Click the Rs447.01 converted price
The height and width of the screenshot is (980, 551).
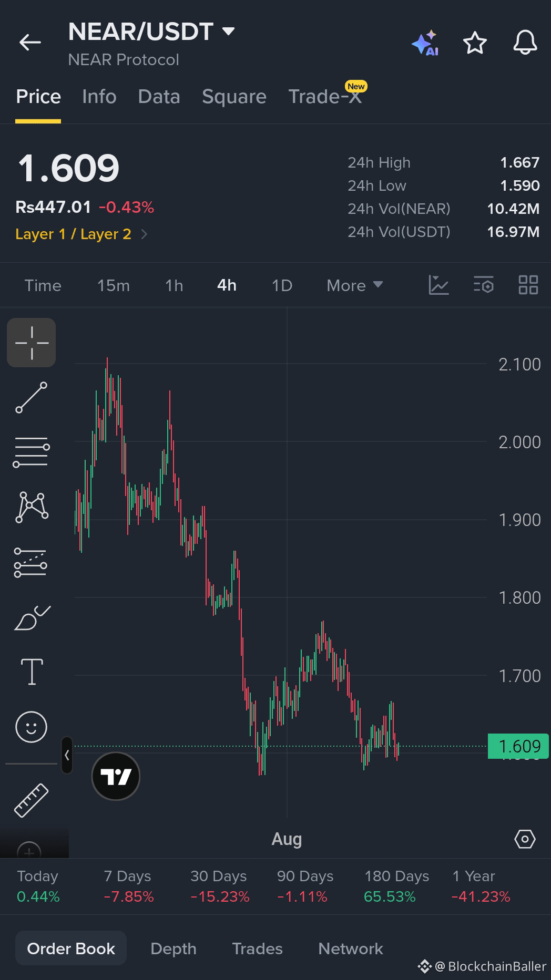click(x=53, y=207)
